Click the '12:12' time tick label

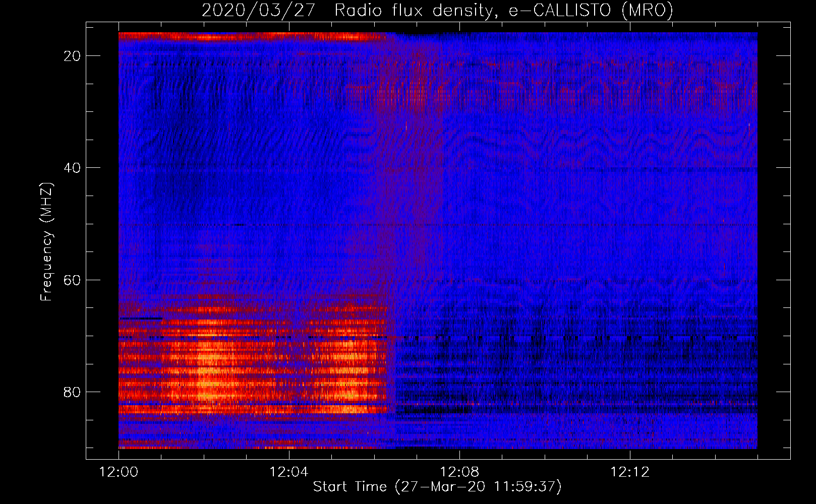point(630,472)
